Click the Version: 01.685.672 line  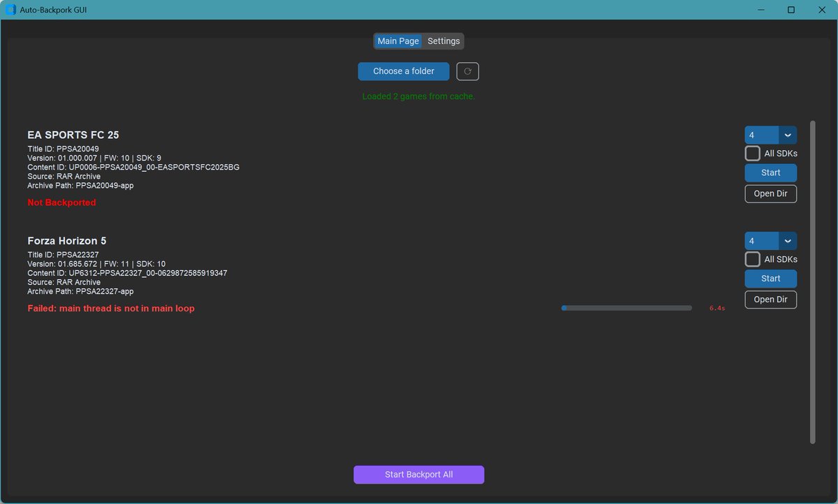[96, 264]
